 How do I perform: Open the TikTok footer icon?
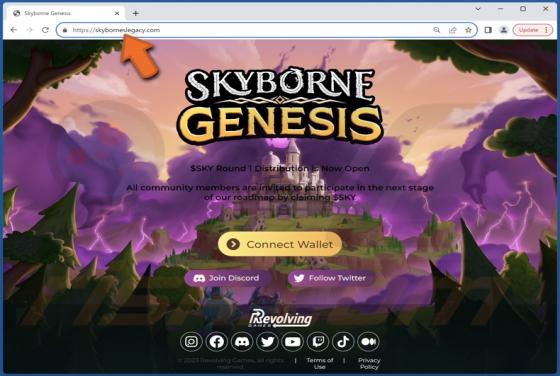[x=343, y=342]
